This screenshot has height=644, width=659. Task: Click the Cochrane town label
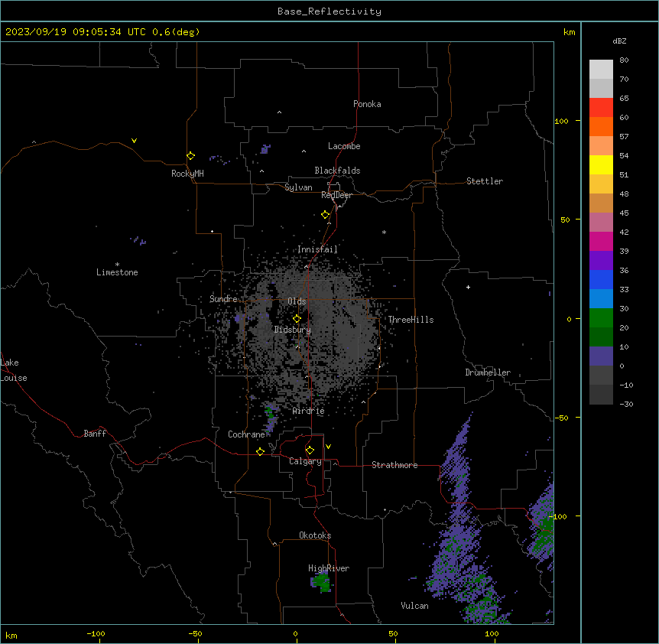click(246, 434)
